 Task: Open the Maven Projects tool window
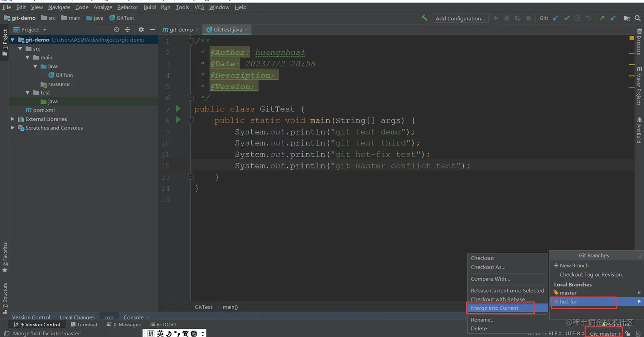coord(639,86)
